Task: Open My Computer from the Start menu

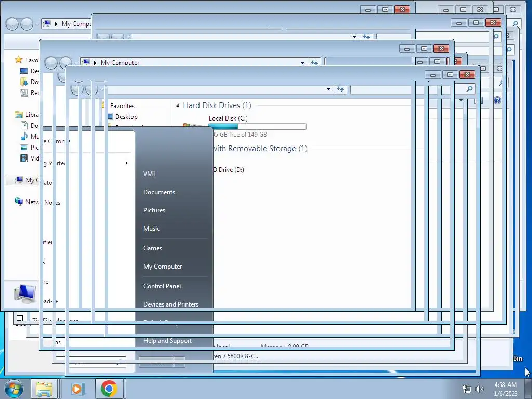Action: 163,267
